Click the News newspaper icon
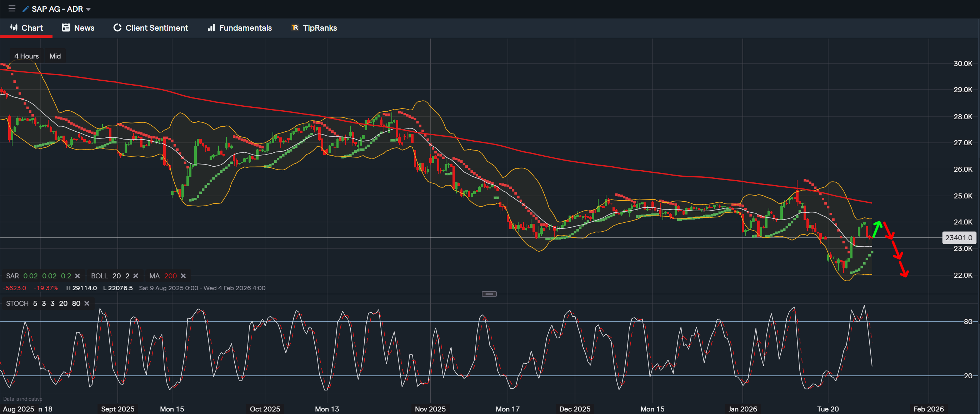Screen dimensions: 980x414 pyautogui.click(x=66, y=27)
